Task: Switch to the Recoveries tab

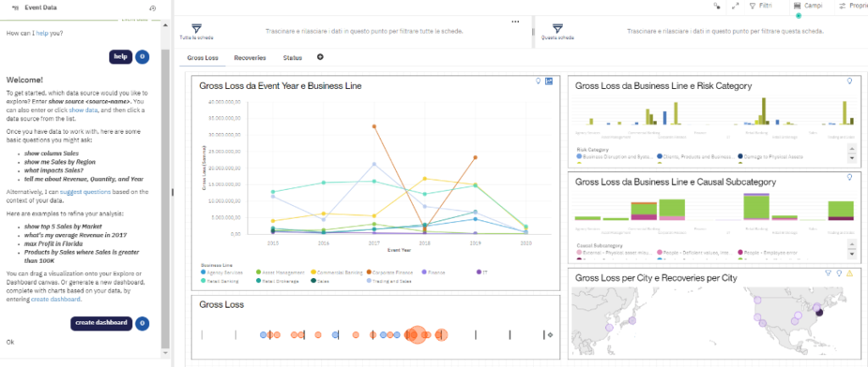Action: (250, 58)
